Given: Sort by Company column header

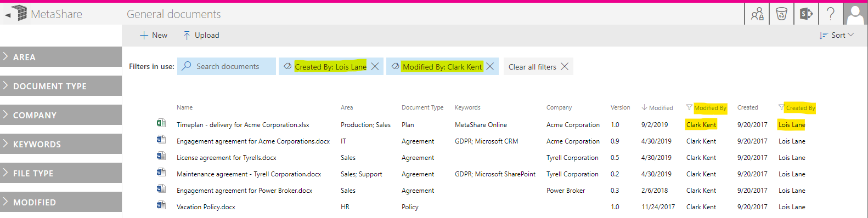Looking at the screenshot, I should 559,107.
